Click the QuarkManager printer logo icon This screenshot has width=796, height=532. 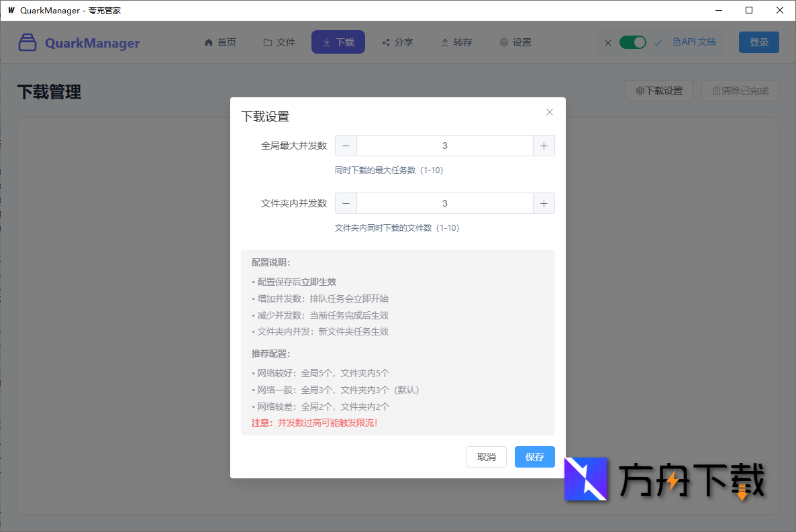point(27,42)
